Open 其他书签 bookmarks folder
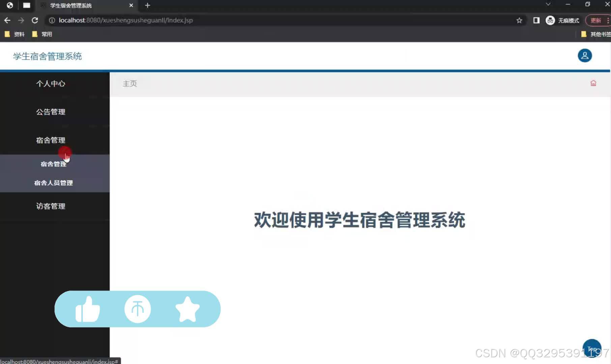 [x=595, y=34]
